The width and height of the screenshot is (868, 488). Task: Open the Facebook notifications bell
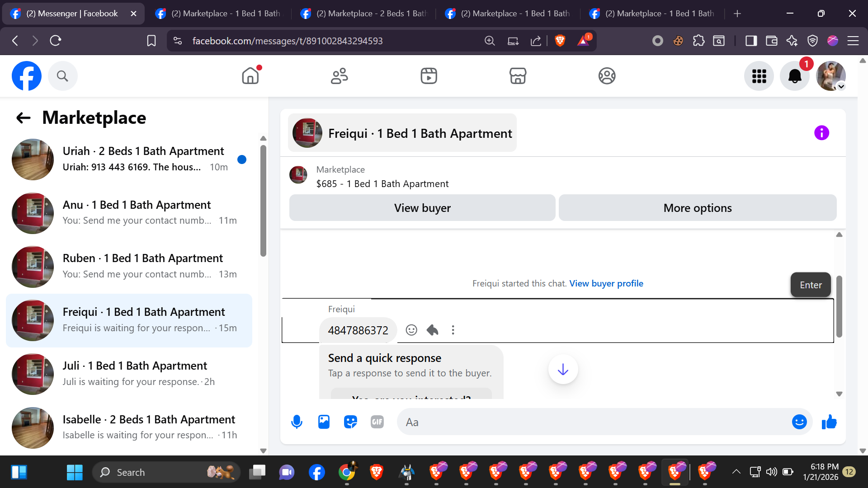[795, 76]
